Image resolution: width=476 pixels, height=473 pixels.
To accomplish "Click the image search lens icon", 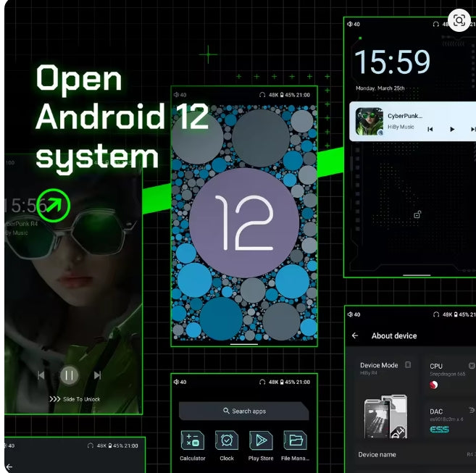I will click(x=459, y=20).
